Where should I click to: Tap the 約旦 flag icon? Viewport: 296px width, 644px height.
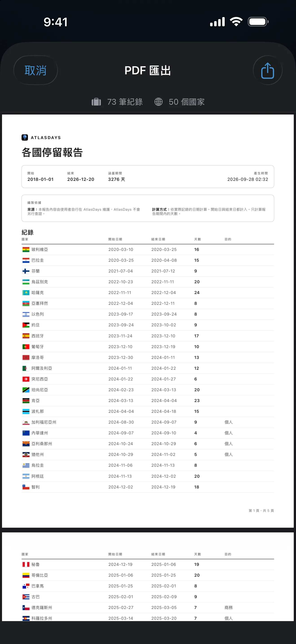click(x=26, y=325)
